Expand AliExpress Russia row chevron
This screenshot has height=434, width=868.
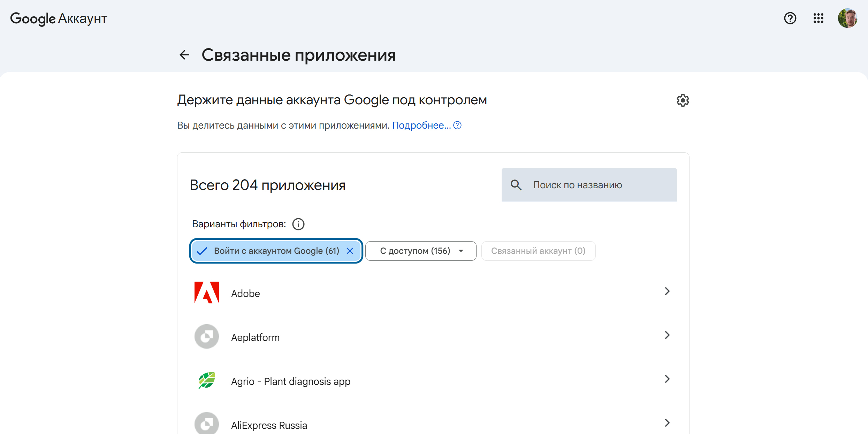pyautogui.click(x=667, y=423)
